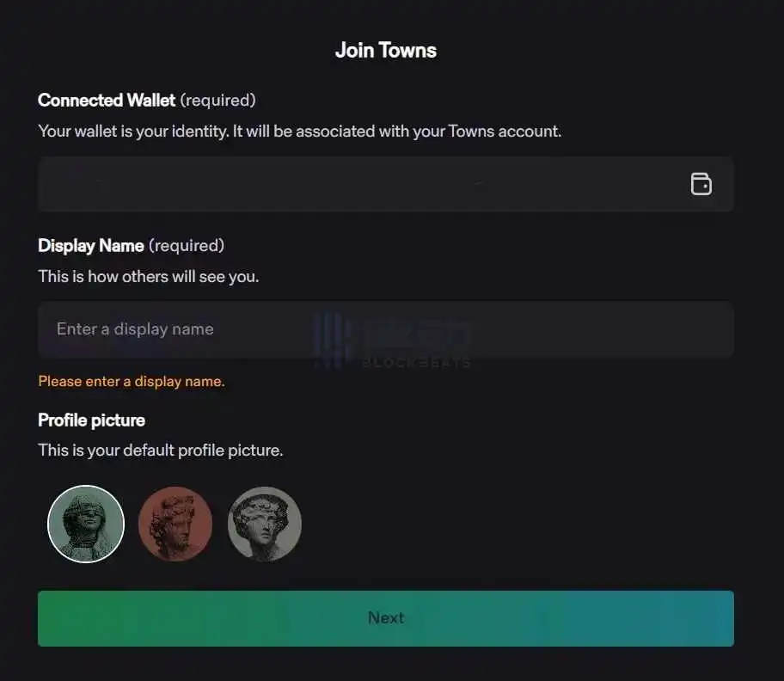Click the Profile picture label
Image resolution: width=784 pixels, height=681 pixels.
pos(91,420)
